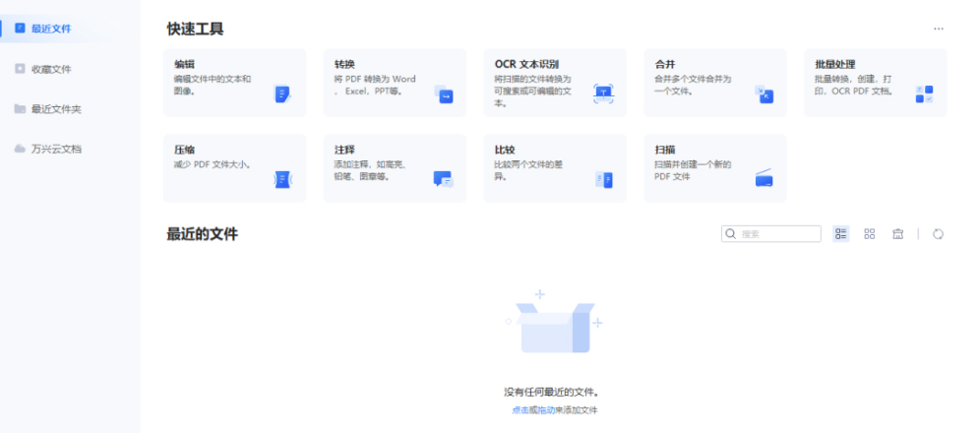This screenshot has width=980, height=433.
Task: Click the 拖动 link text
Action: (546, 410)
